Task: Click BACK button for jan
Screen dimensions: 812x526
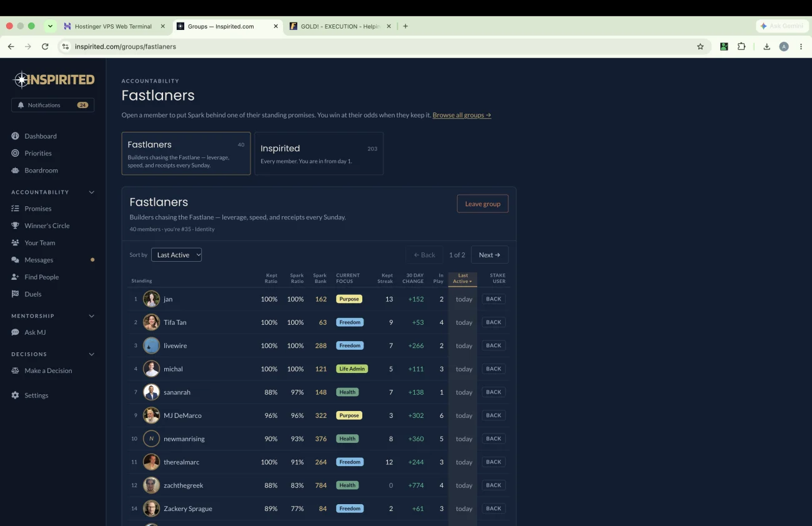Action: [x=494, y=299]
